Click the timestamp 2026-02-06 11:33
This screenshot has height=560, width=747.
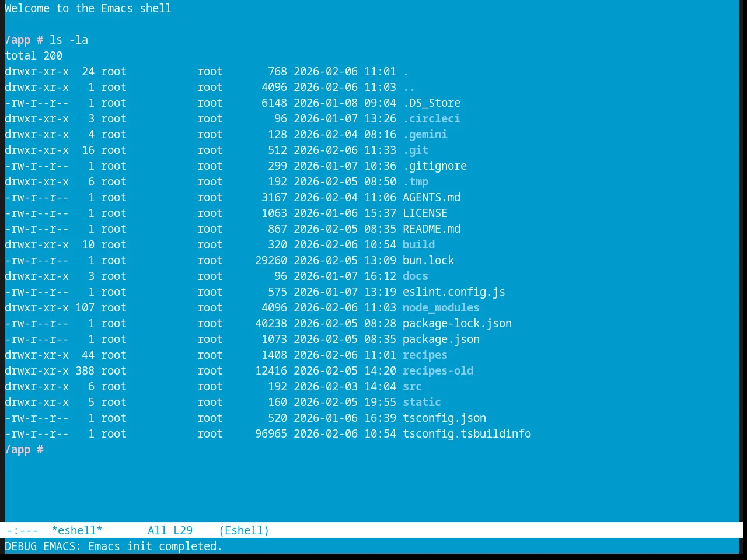[x=345, y=150]
